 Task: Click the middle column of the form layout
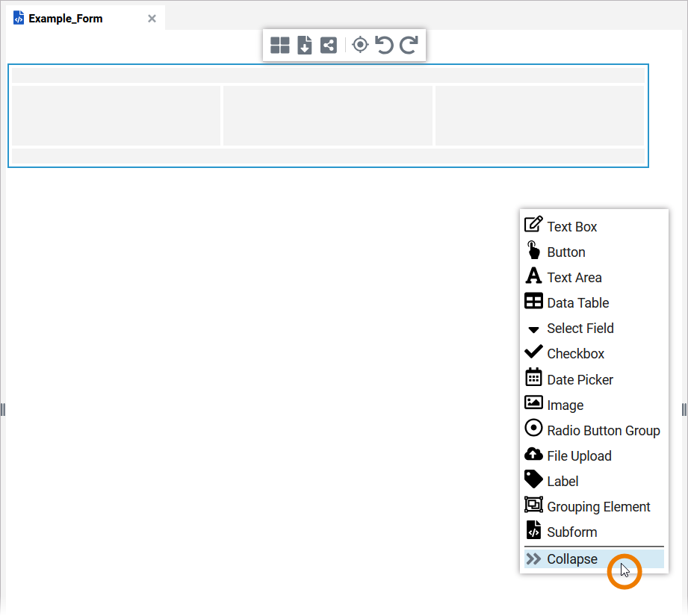[328, 116]
